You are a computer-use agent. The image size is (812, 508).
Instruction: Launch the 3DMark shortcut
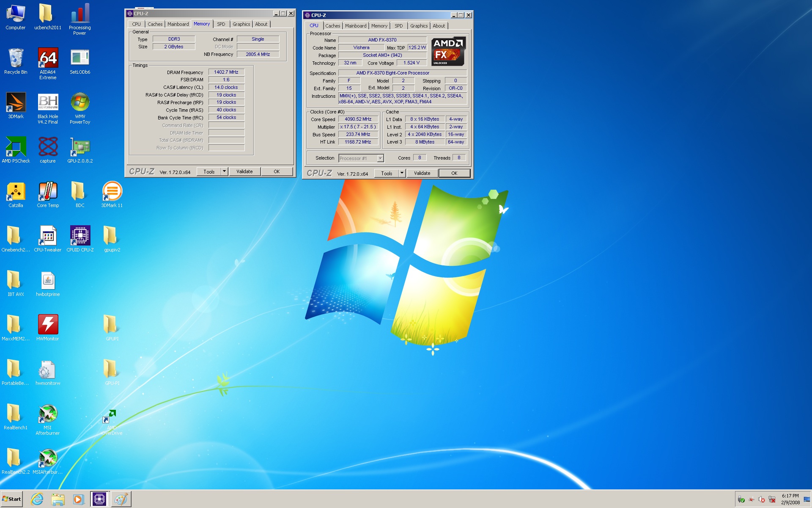pyautogui.click(x=16, y=106)
